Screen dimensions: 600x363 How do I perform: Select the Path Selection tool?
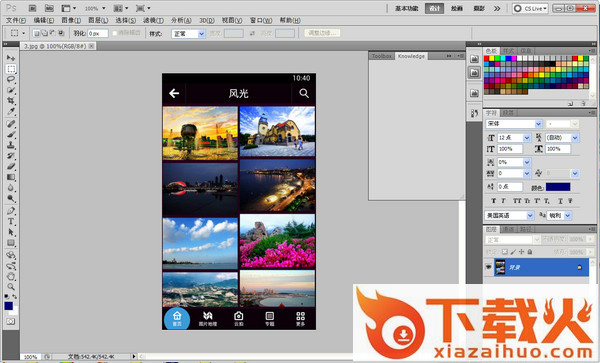coord(11,232)
